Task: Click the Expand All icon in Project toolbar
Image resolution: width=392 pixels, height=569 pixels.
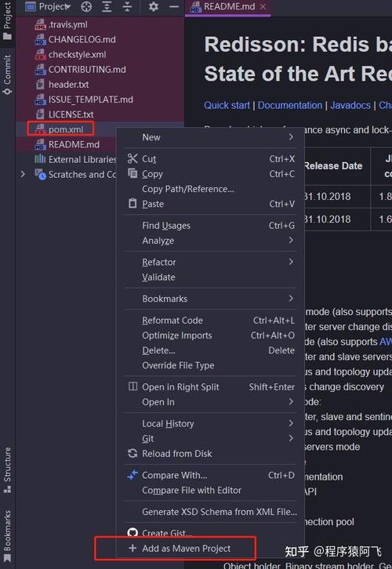Action: pos(107,6)
